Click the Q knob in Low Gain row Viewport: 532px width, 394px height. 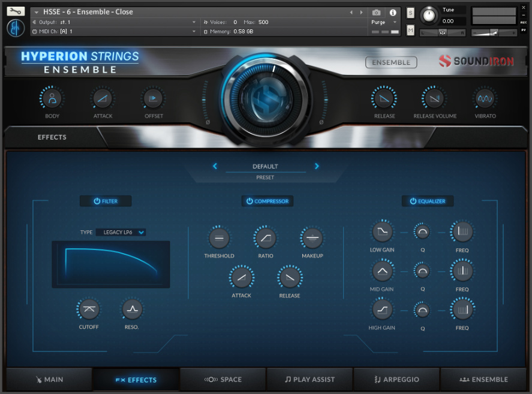[422, 232]
